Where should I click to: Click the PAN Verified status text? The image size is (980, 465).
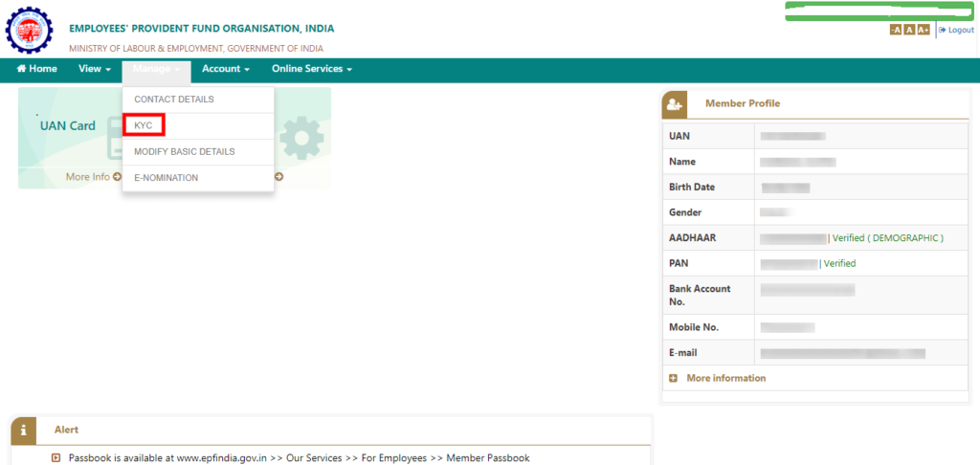(x=839, y=264)
